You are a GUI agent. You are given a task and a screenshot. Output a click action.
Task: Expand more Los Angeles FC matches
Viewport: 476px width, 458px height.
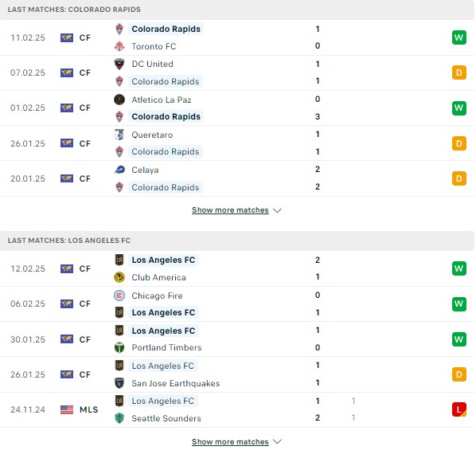coord(230,441)
